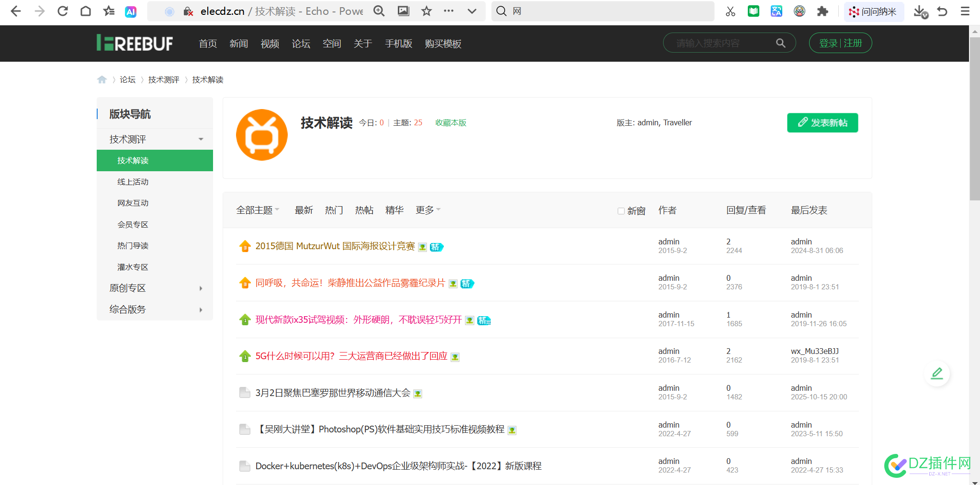The image size is (980, 485).
Task: Open the downloads icon in browser toolbar
Action: [920, 11]
